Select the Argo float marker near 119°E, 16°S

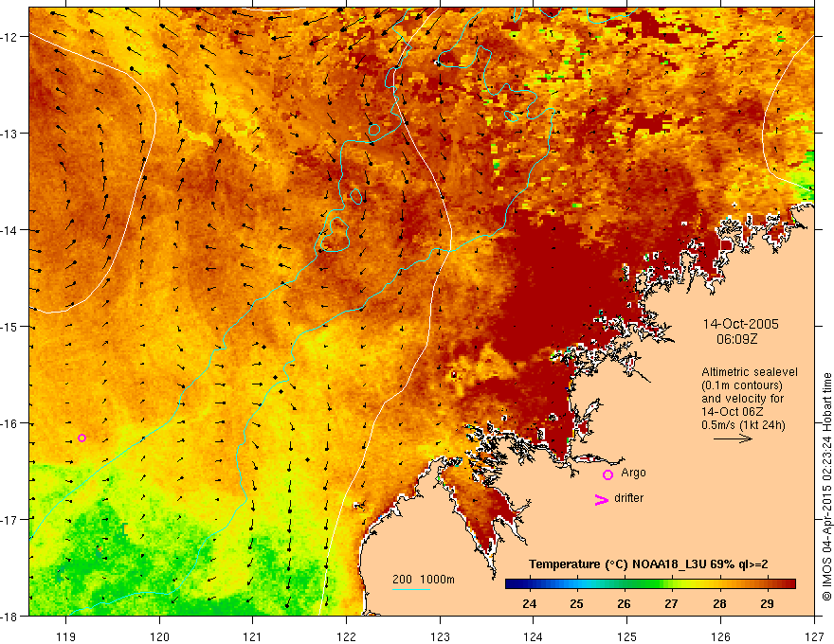pos(82,438)
